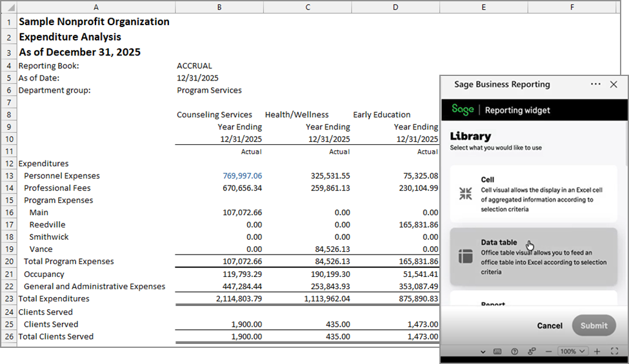Click the 165,831.86 cell in Reedville row
The image size is (629, 364).
point(395,225)
